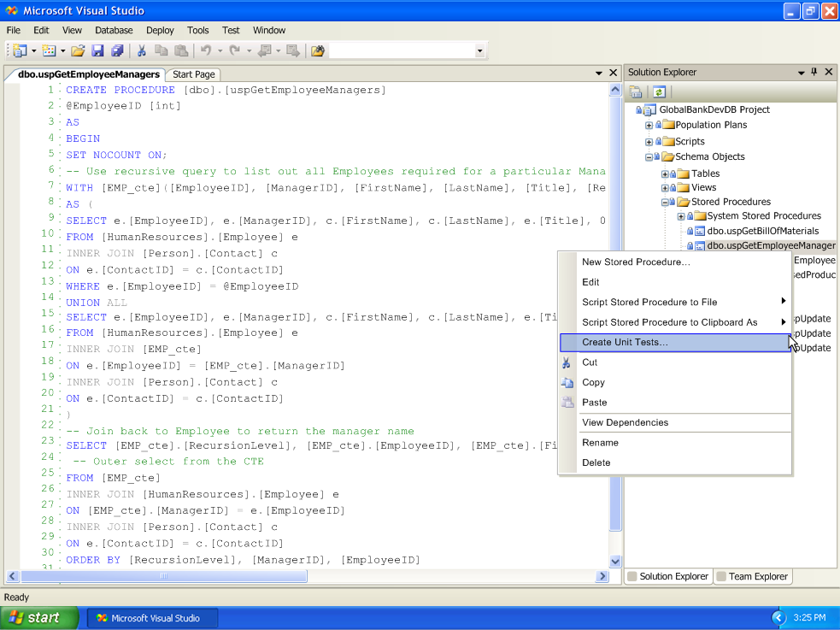This screenshot has height=630, width=840.
Task: Click the 3:25 PM taskbar clock
Action: [x=809, y=618]
